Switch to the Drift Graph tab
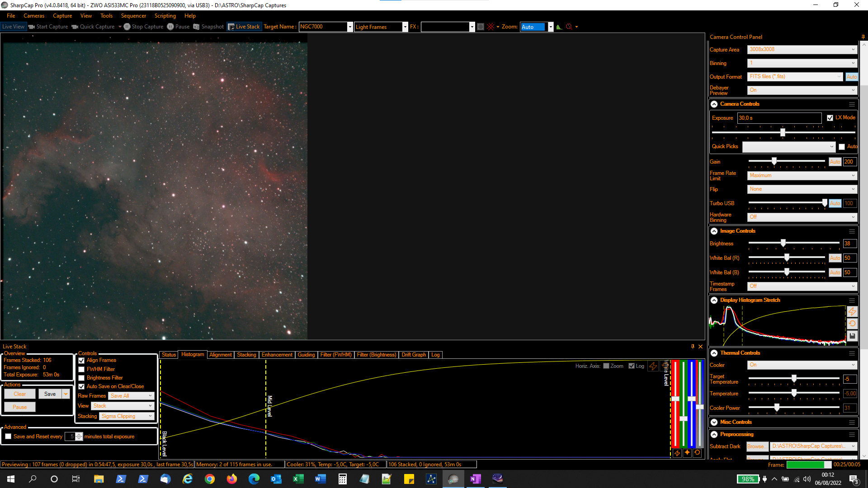 414,355
